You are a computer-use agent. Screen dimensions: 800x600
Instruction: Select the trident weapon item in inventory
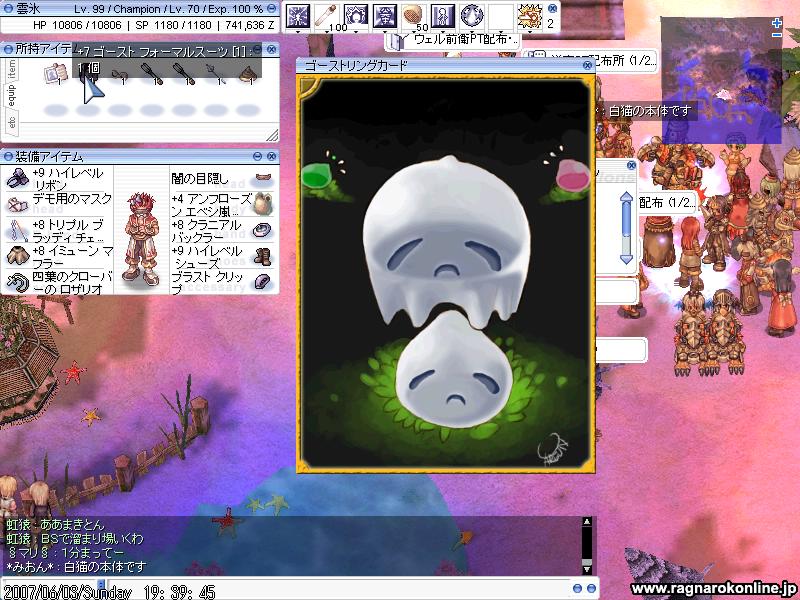pos(215,74)
